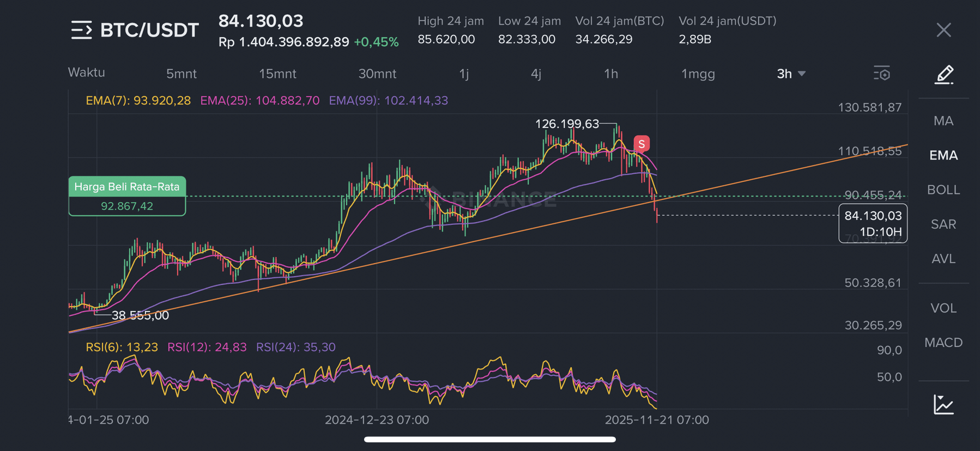980x451 pixels.
Task: Tap the EMA(25) value 104.882,70
Action: click(287, 101)
